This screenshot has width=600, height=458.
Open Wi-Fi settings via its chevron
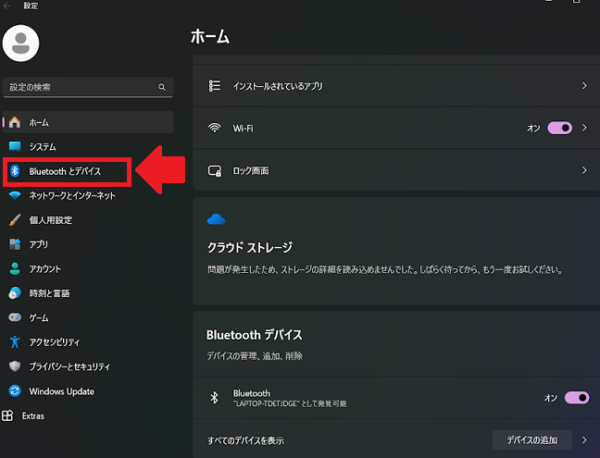point(584,128)
